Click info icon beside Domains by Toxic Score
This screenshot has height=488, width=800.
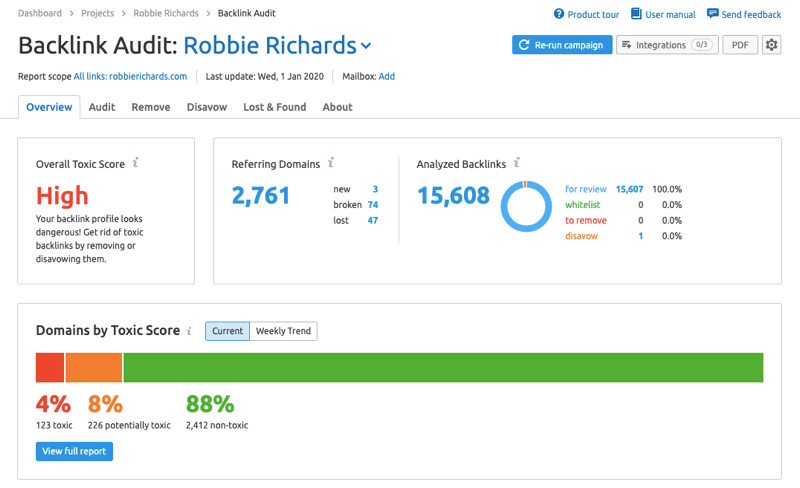click(x=191, y=330)
